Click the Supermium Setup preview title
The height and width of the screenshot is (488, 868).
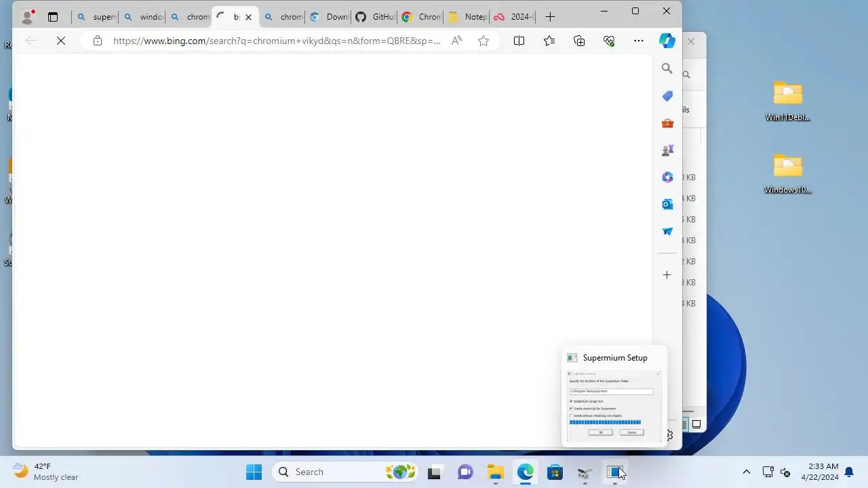tap(615, 358)
